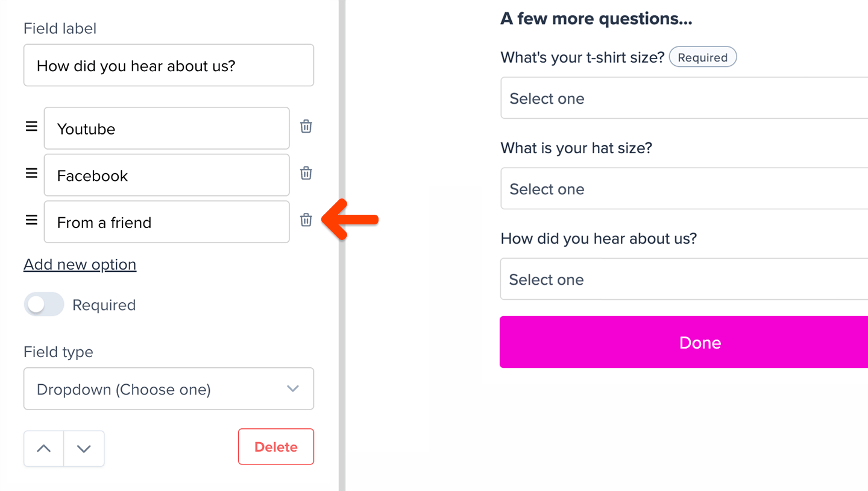The width and height of the screenshot is (868, 491).
Task: Click the drag handle beside Facebook
Action: [31, 173]
